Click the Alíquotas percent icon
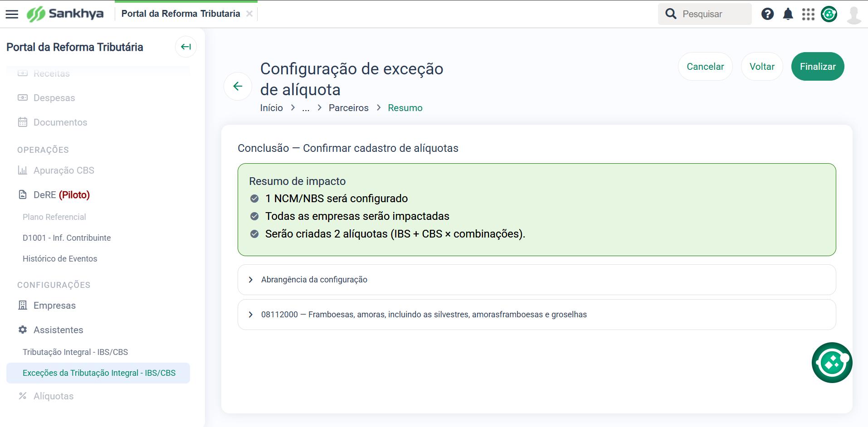 [23, 396]
